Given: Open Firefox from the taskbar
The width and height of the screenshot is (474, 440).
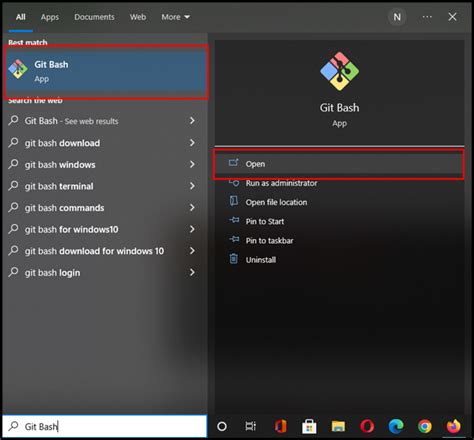Looking at the screenshot, I should click(x=453, y=426).
